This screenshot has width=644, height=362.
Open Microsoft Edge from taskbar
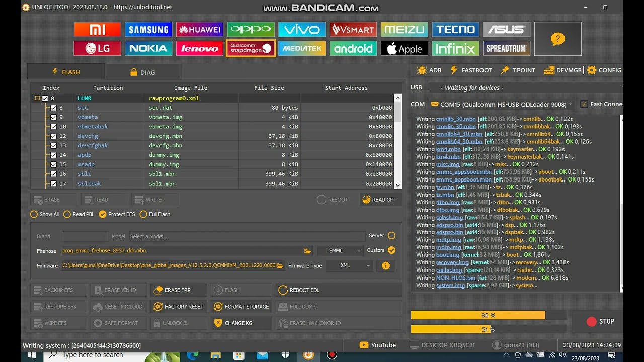pyautogui.click(x=193, y=355)
